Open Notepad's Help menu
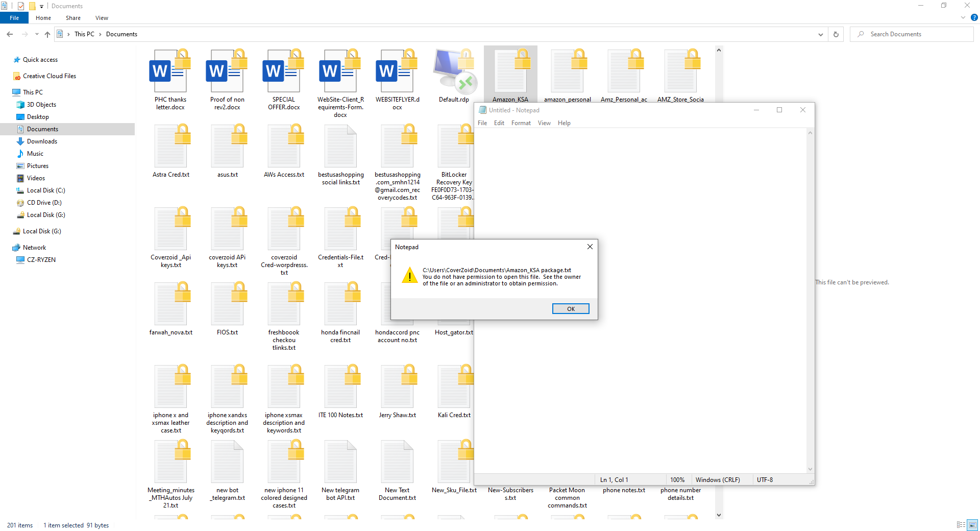The height and width of the screenshot is (531, 980). coord(564,123)
